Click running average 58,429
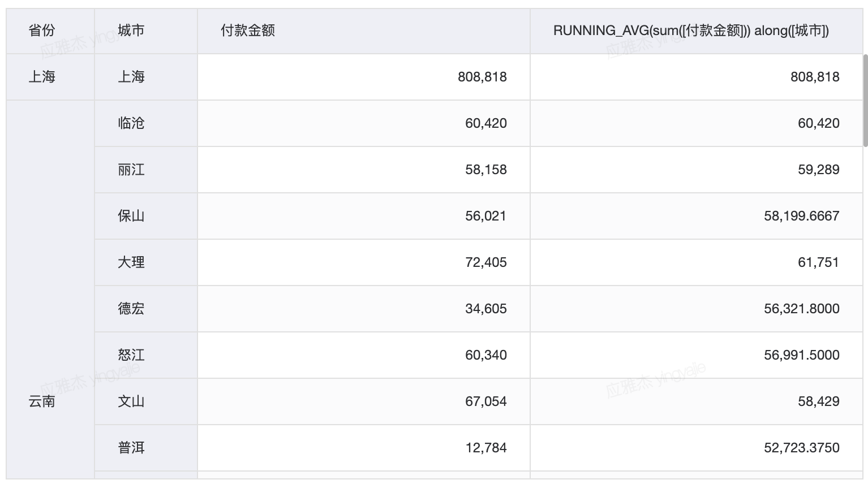Screen dimensions: 868x484 point(697,401)
